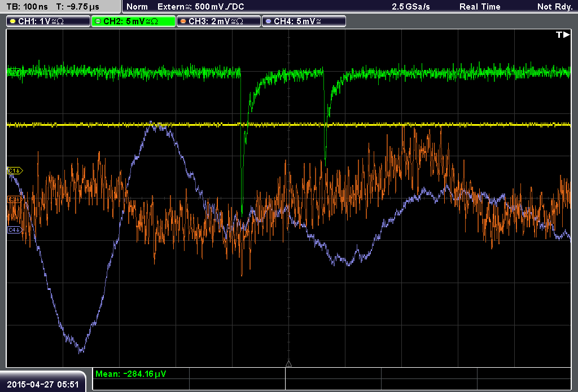Click the Mean: -284.16 µV measurement
This screenshot has width=578, height=392.
[x=130, y=373]
